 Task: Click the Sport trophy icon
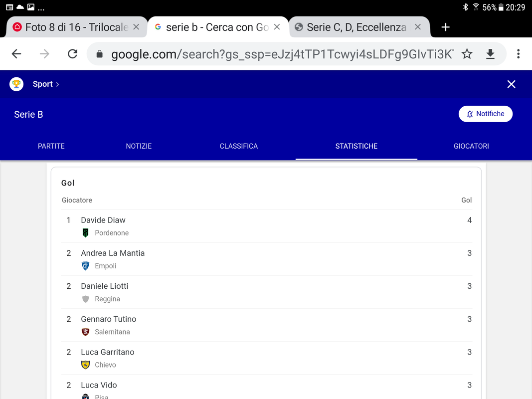point(16,84)
